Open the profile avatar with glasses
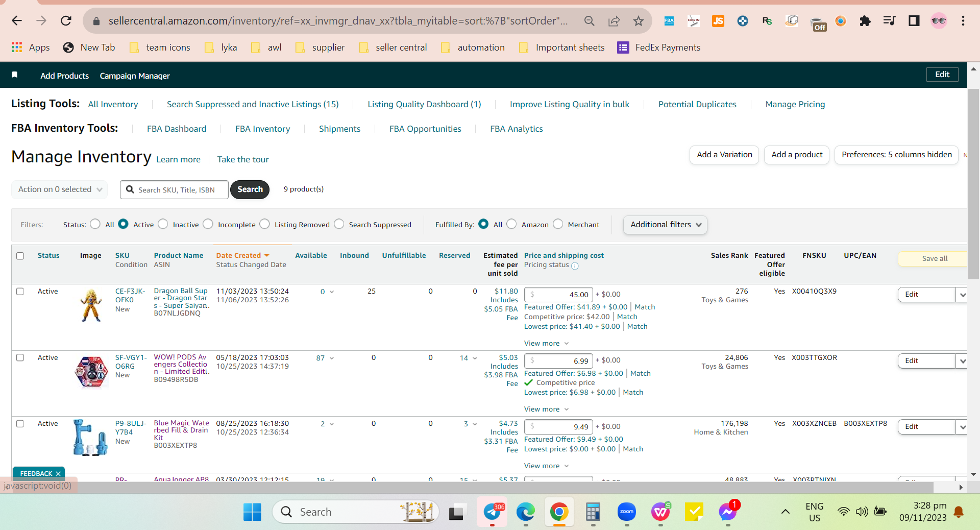The width and height of the screenshot is (980, 530). [x=939, y=21]
